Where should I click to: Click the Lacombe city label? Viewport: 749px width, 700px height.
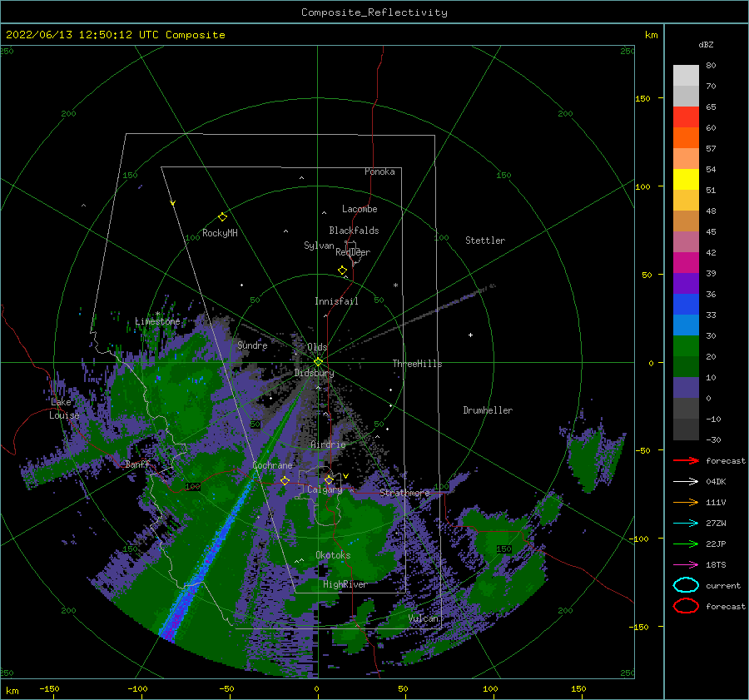(x=360, y=209)
